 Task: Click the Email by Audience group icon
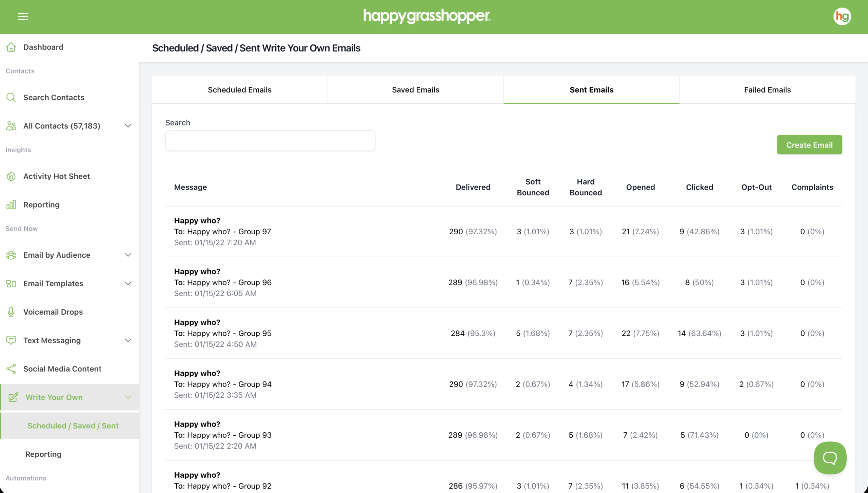(11, 255)
